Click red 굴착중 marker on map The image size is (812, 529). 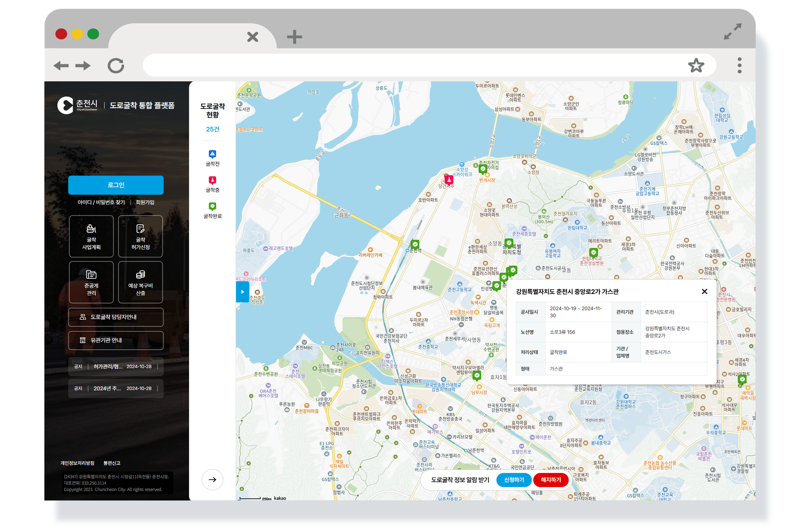click(449, 179)
